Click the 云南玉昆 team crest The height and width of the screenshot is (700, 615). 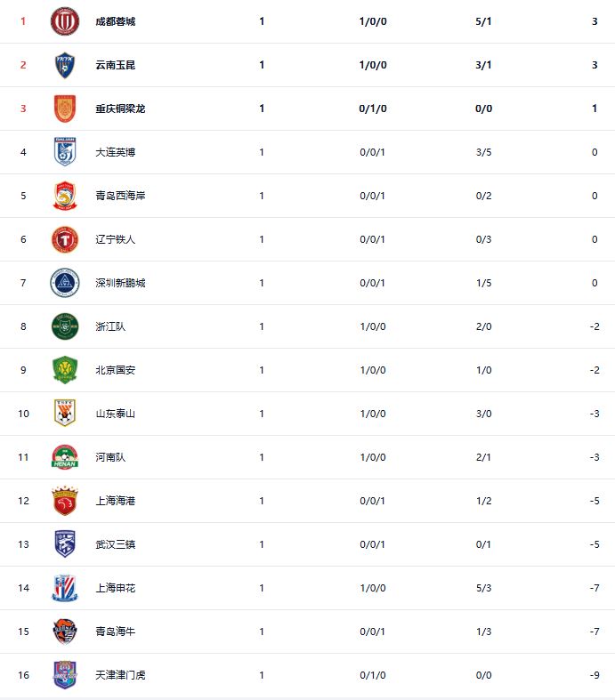click(65, 65)
